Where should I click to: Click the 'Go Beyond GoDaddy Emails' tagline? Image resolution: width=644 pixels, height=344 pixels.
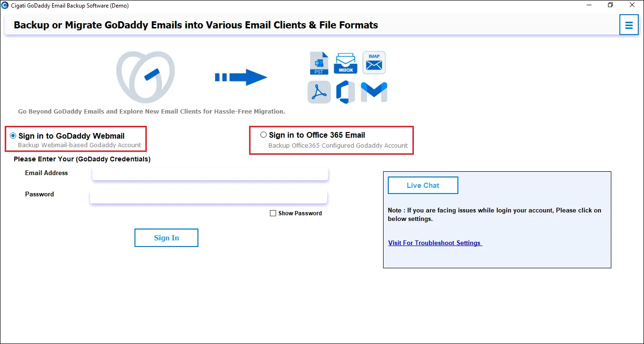pos(152,112)
